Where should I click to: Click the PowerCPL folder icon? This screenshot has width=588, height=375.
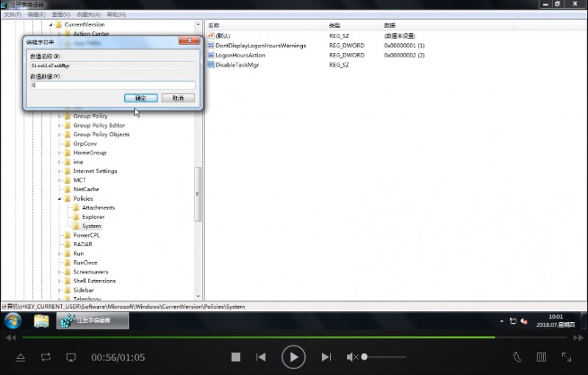click(68, 235)
